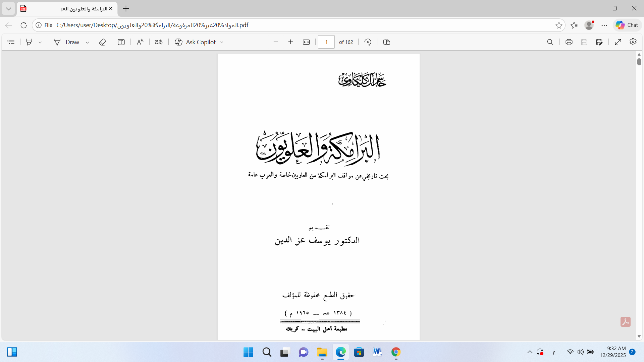Open the volume control in the tray

click(x=580, y=352)
